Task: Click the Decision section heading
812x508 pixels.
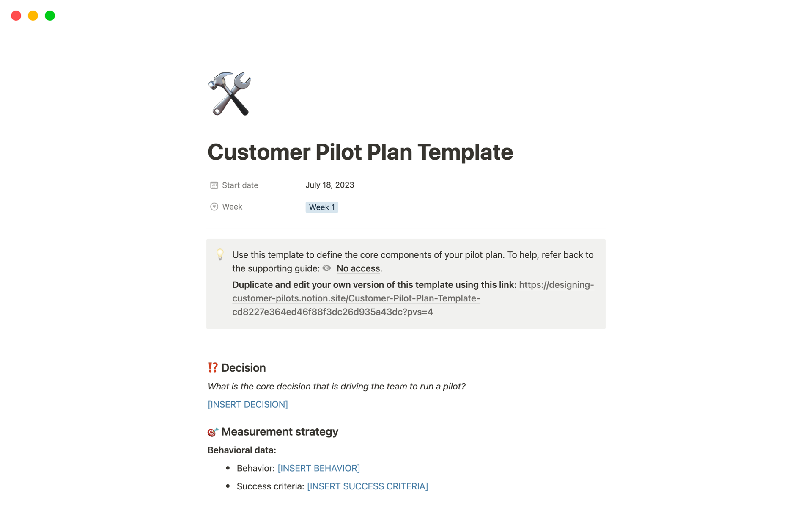Action: tap(243, 367)
